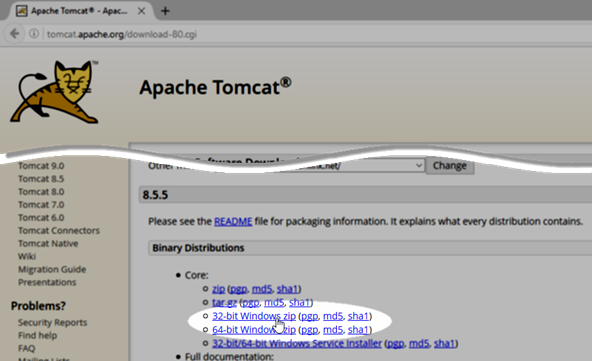Open the Migration Guide link
Image resolution: width=592 pixels, height=361 pixels.
tap(52, 269)
